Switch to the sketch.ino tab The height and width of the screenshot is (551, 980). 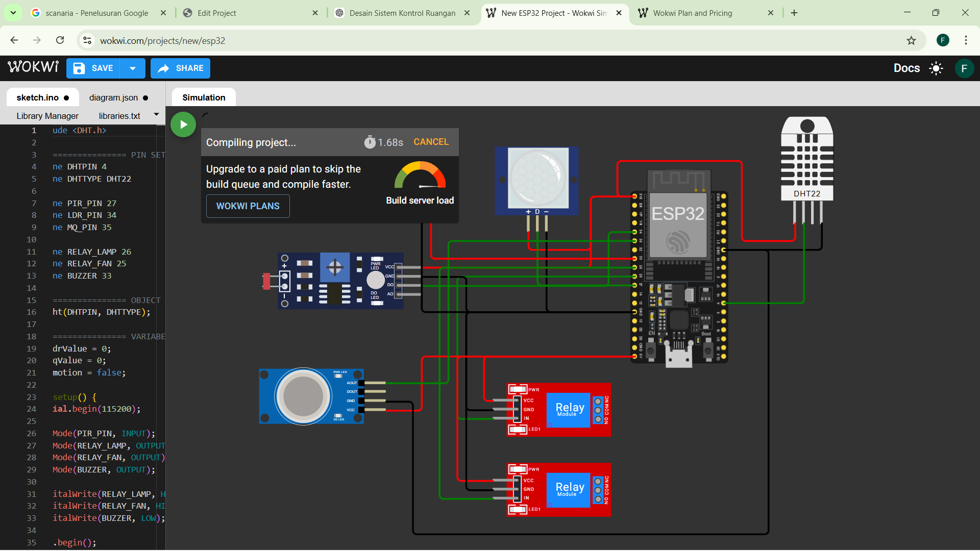(43, 97)
